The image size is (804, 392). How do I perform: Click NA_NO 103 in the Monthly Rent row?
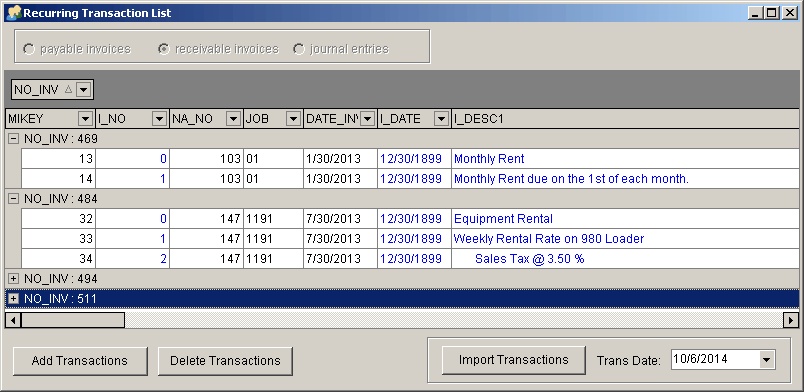[206, 159]
